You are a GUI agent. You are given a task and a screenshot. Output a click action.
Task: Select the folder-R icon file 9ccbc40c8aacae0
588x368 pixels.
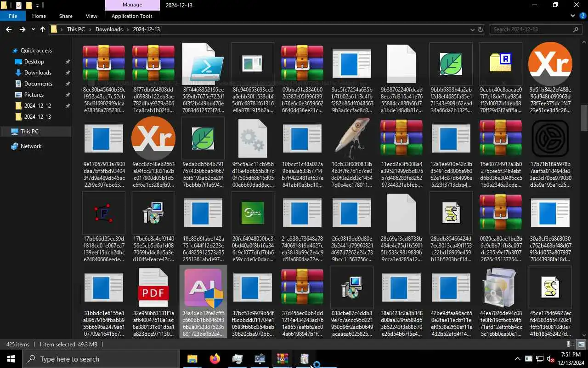(501, 78)
